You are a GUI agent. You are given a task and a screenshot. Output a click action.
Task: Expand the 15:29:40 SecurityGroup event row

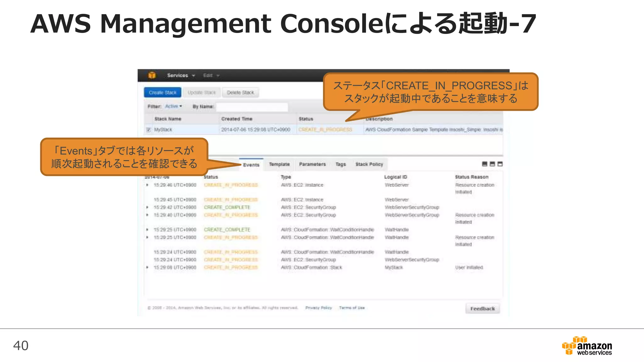pyautogui.click(x=147, y=215)
